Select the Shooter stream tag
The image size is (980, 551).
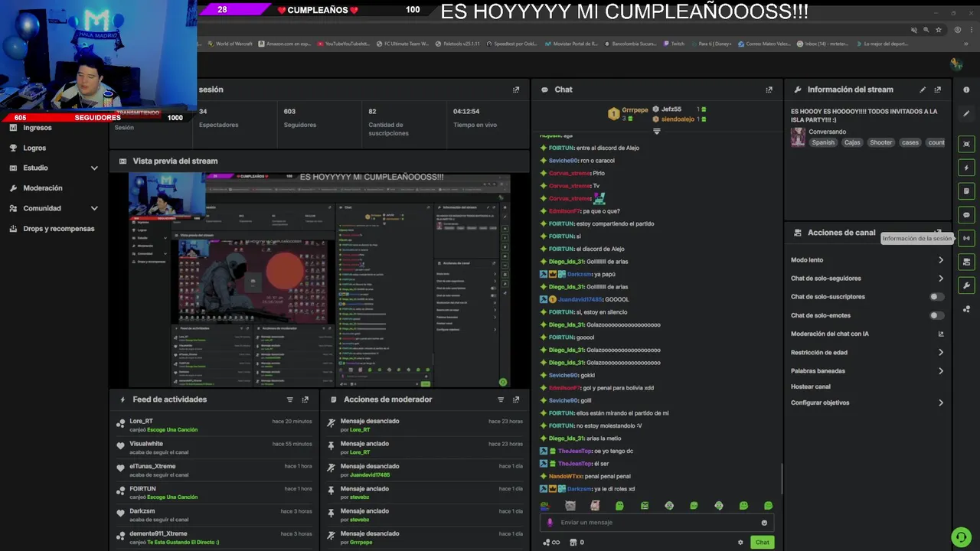click(880, 142)
